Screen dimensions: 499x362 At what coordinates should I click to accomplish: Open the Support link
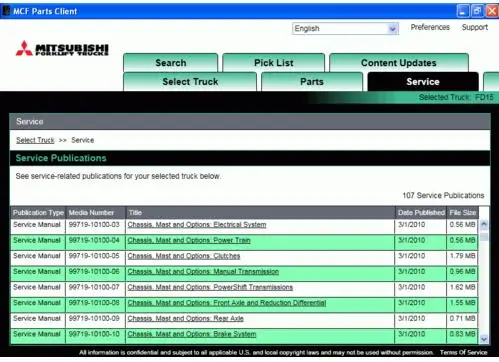coord(475,27)
